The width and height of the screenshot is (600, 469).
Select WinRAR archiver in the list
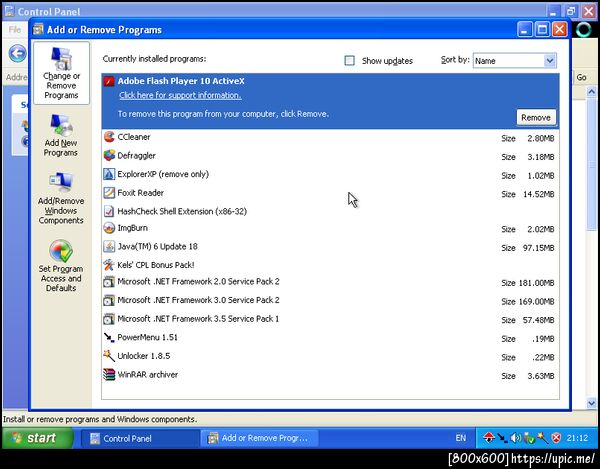pos(330,375)
